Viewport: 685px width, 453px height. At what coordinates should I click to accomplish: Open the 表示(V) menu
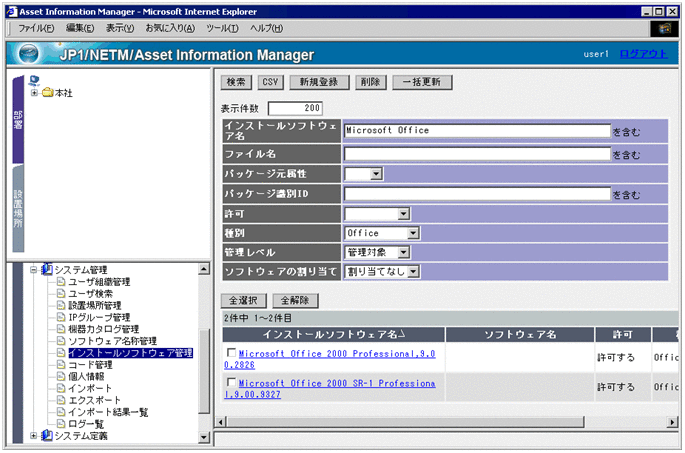click(120, 28)
